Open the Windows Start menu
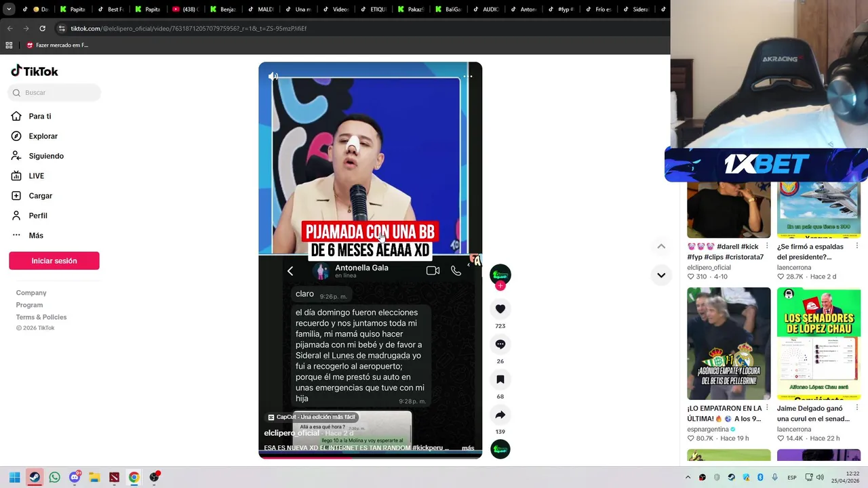868x488 pixels. tap(14, 477)
